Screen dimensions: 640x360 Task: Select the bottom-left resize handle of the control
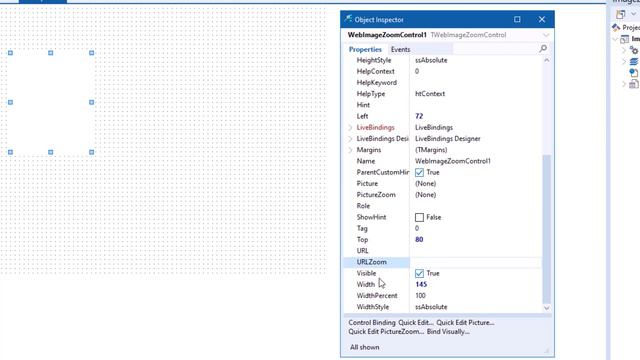pos(10,152)
